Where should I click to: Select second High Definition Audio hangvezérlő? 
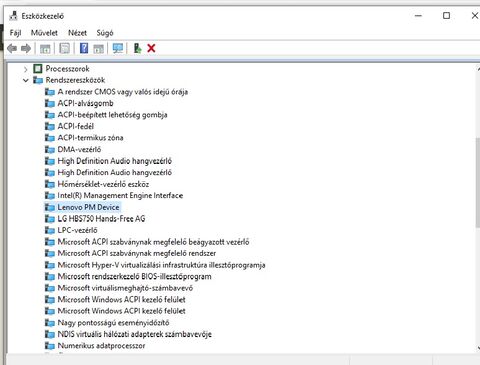click(x=115, y=173)
